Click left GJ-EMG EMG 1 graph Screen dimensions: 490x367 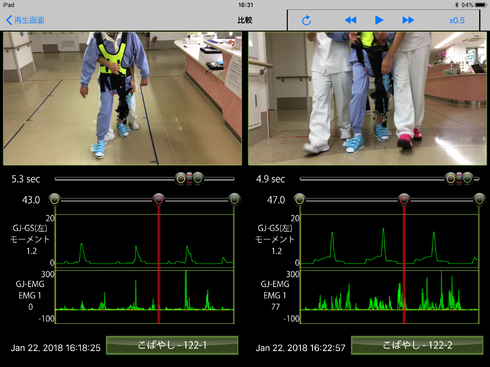point(144,297)
